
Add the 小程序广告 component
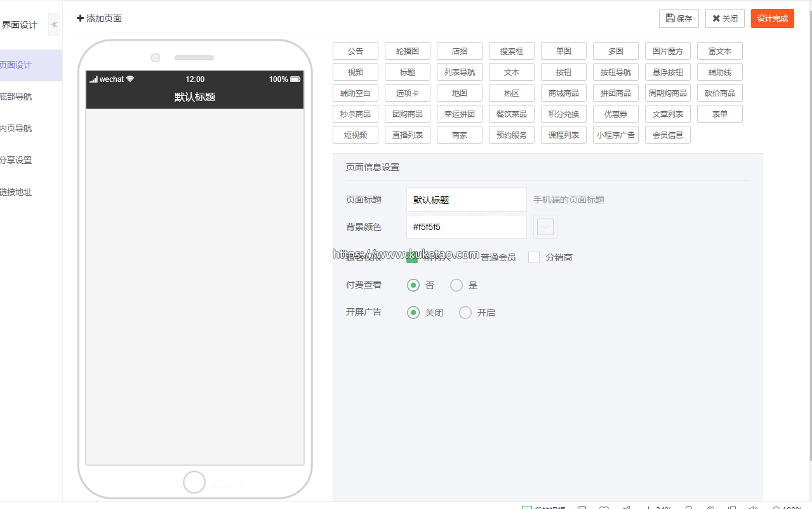click(x=616, y=135)
